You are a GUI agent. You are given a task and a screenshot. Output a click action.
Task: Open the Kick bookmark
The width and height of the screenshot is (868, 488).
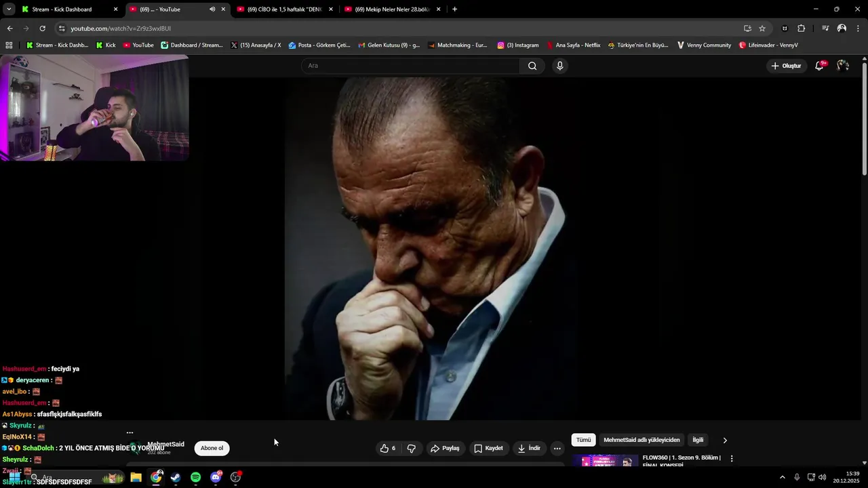click(106, 45)
